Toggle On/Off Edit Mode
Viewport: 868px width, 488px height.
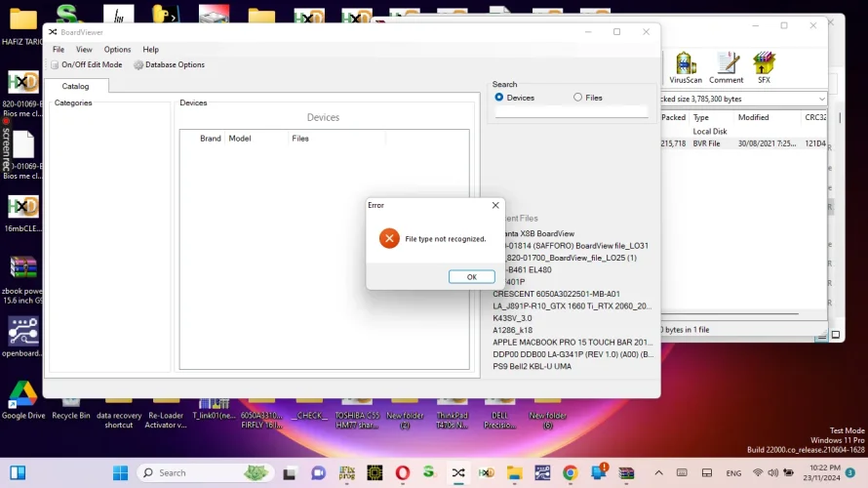86,64
